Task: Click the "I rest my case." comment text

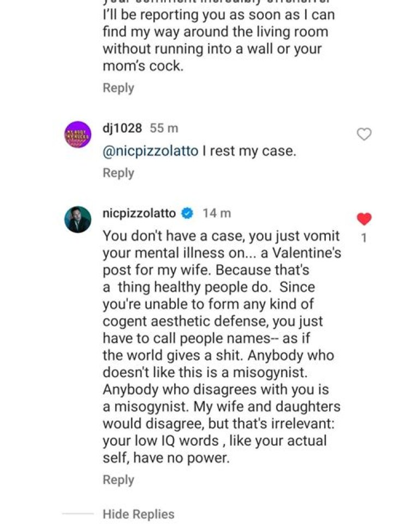Action: (x=249, y=151)
